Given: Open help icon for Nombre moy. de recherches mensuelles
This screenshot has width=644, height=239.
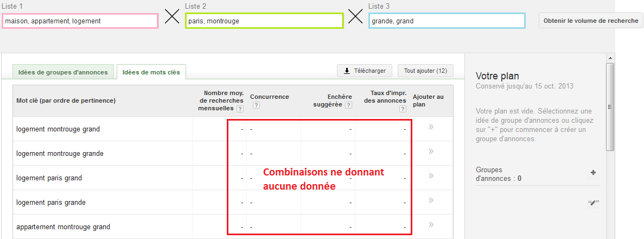Looking at the screenshot, I should coord(240,109).
